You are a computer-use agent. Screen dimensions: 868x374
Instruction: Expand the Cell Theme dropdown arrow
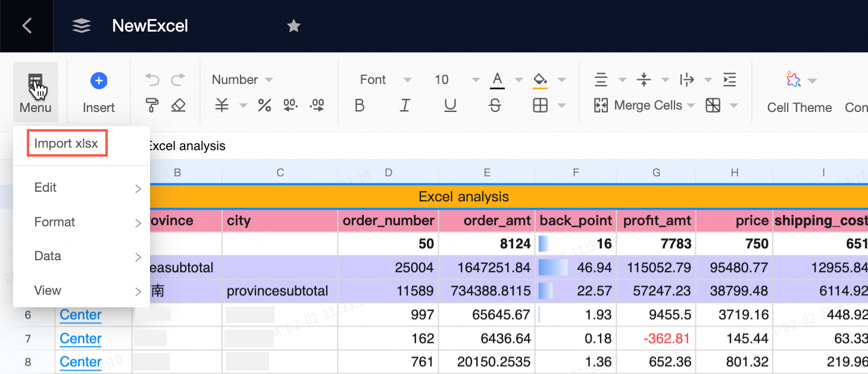[x=812, y=80]
